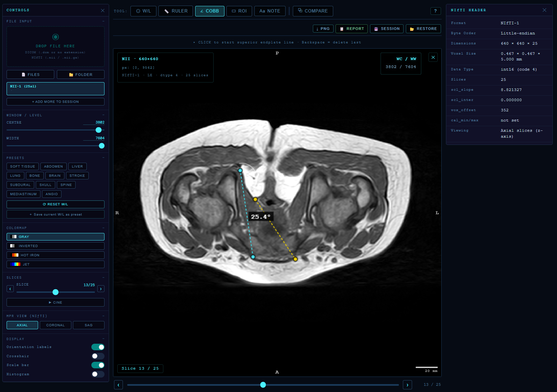Apply the Bone preset
The image size is (557, 392).
[35, 176]
